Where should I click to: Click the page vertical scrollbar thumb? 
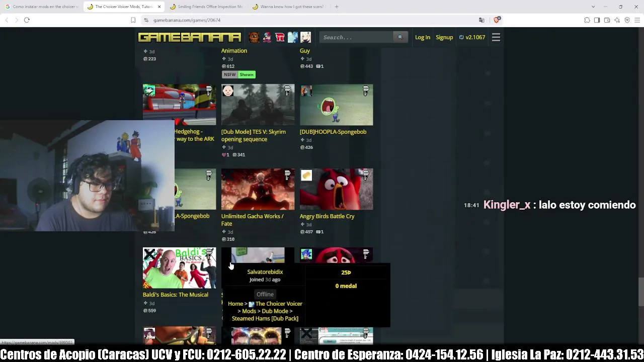click(641, 291)
